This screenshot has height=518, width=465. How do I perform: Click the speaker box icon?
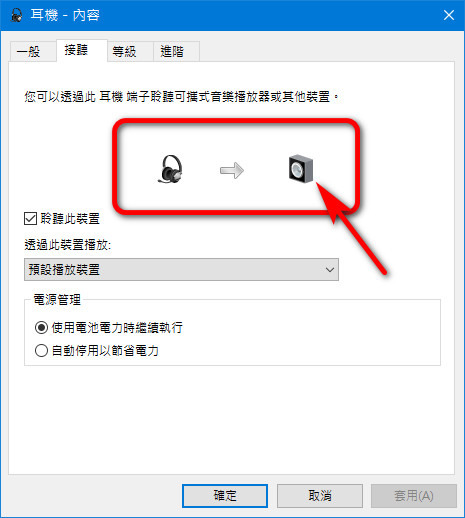[x=301, y=169]
